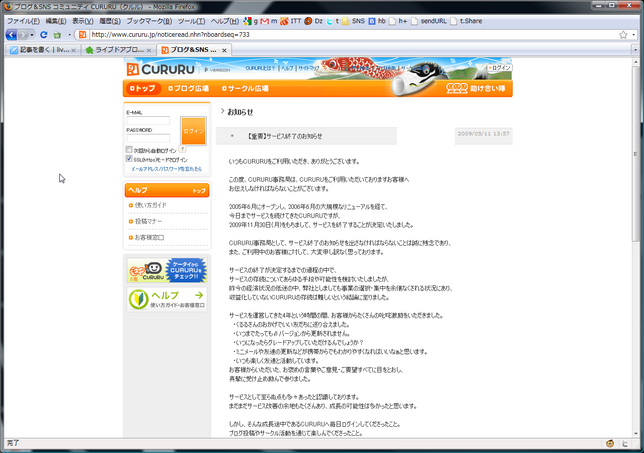
Task: Click the トップ link in the ヘルプ panel header
Action: coord(199,191)
